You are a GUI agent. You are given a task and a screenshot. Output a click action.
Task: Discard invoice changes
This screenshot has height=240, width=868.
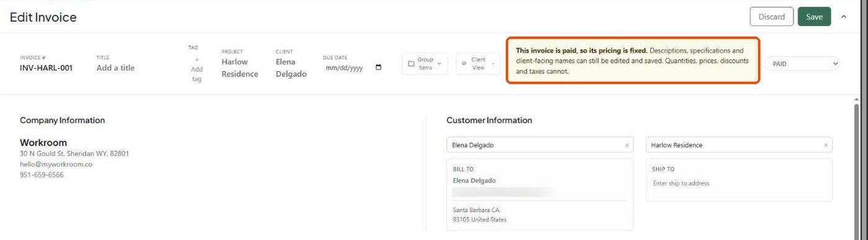(771, 17)
